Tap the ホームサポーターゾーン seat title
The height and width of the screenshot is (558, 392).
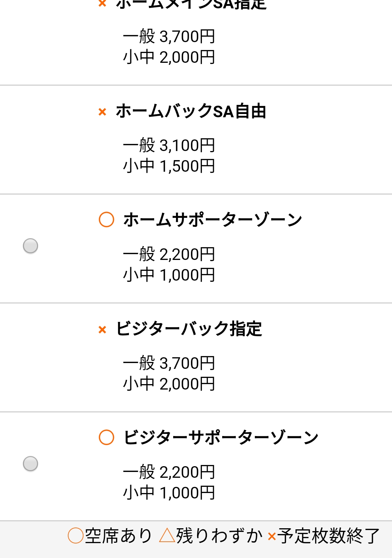point(213,220)
